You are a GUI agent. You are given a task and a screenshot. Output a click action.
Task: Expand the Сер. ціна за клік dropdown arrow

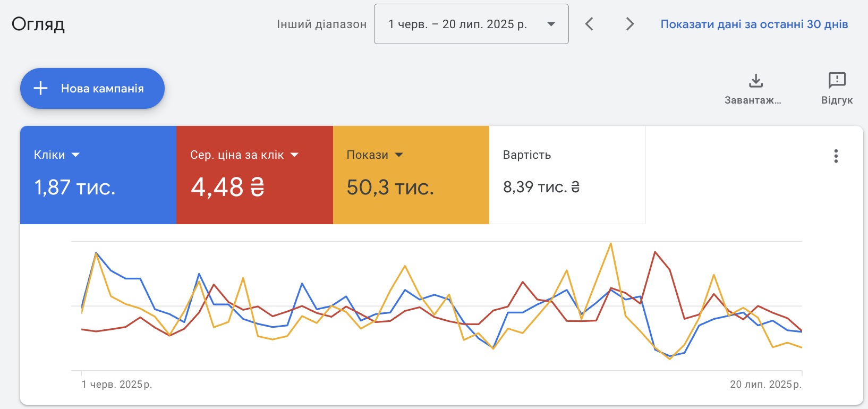(294, 155)
